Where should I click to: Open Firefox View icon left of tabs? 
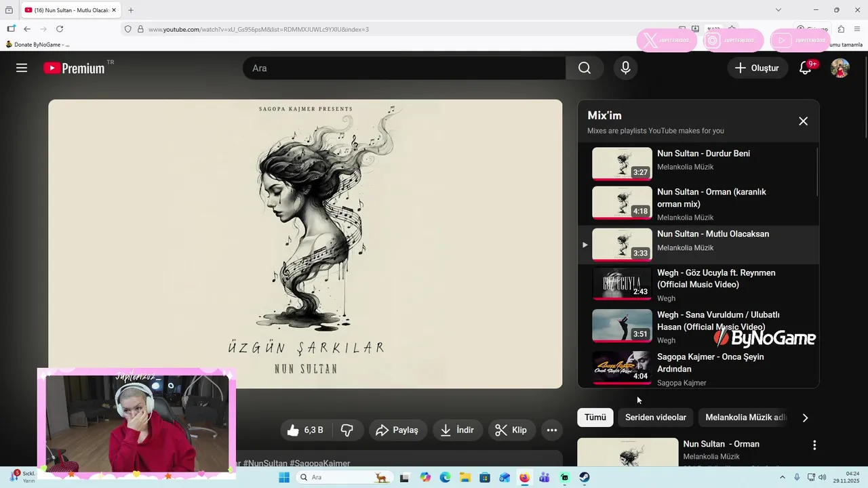[9, 10]
